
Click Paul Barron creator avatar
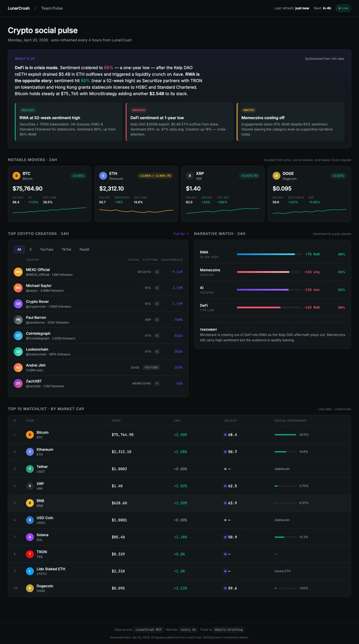click(18, 320)
